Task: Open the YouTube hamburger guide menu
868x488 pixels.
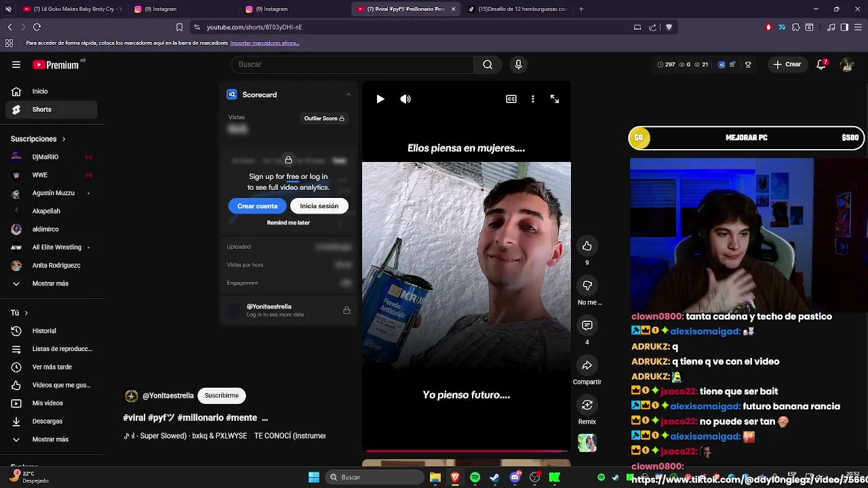Action: pos(16,64)
